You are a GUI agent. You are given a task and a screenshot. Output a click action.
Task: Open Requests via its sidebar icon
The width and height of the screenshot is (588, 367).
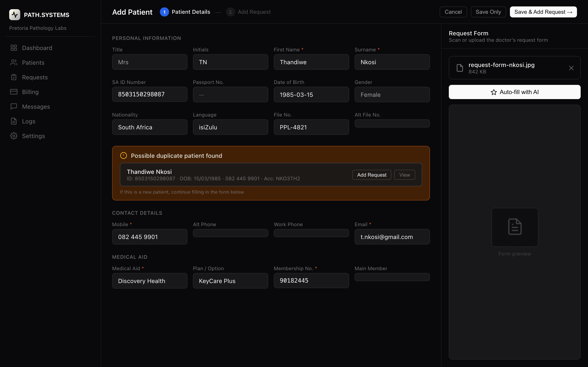click(x=14, y=77)
